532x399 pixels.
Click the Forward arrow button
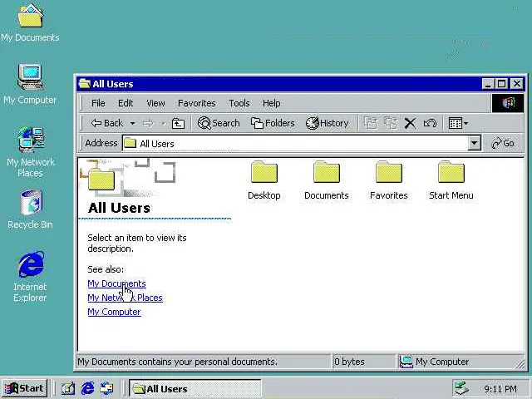coord(148,123)
